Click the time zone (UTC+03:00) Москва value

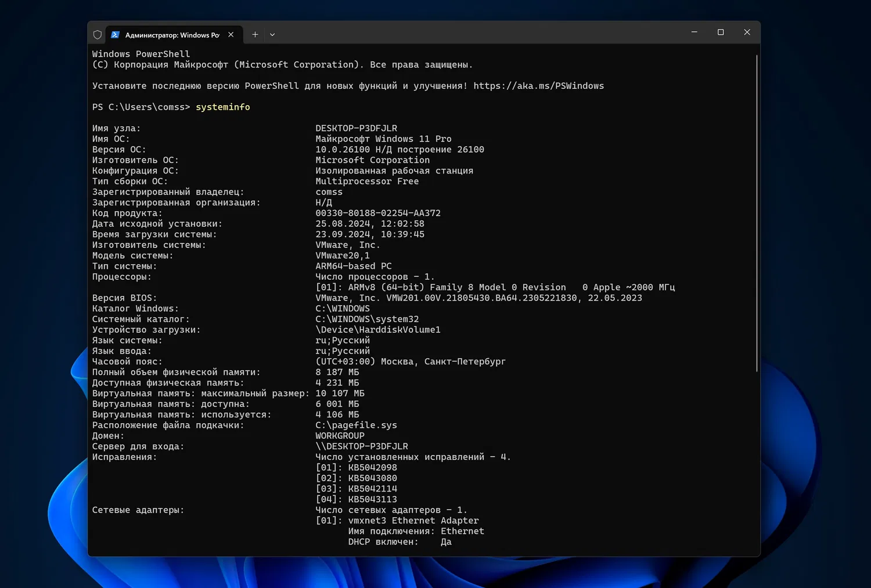[x=411, y=362]
